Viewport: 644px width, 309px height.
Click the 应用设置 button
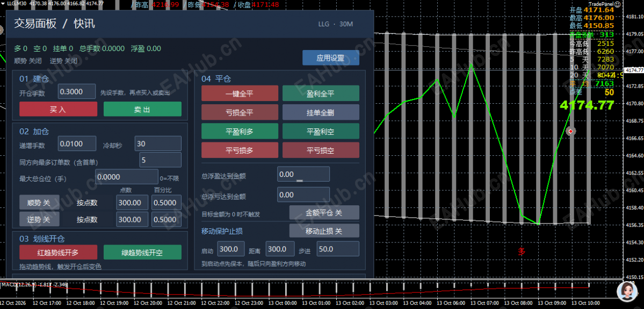click(331, 58)
